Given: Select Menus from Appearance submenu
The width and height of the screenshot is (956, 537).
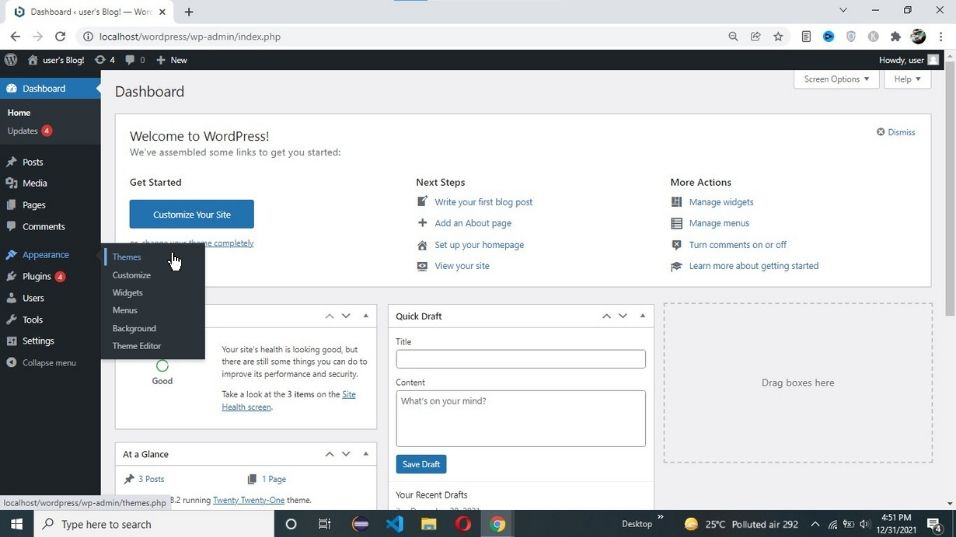Looking at the screenshot, I should coord(125,310).
